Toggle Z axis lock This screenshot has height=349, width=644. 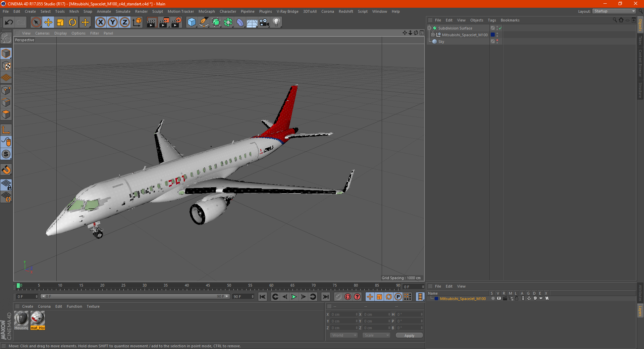(x=125, y=22)
